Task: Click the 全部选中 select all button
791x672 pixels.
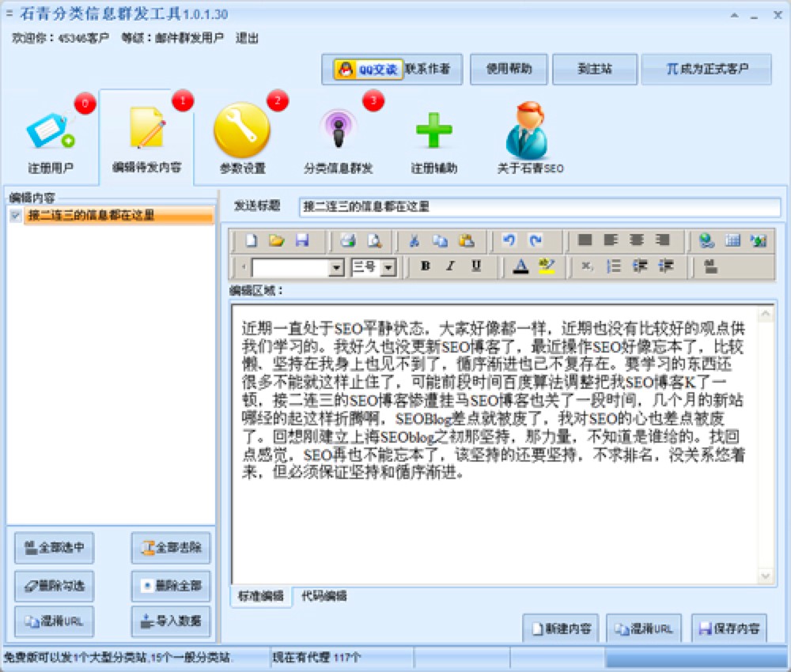Action: [x=54, y=547]
